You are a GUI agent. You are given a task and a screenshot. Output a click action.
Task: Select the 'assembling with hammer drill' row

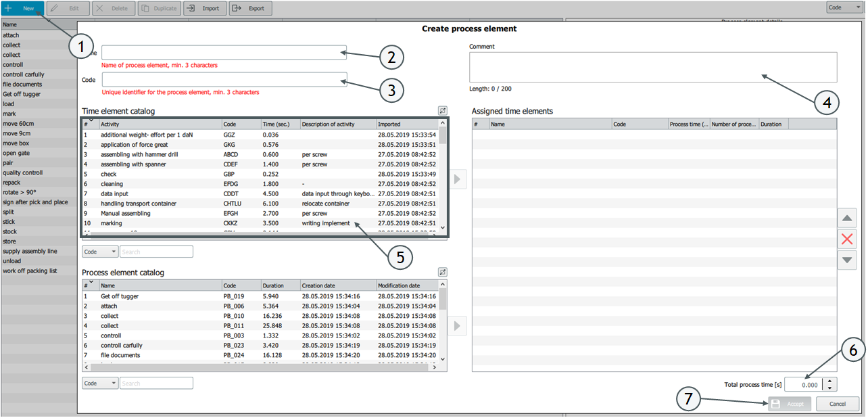click(260, 154)
